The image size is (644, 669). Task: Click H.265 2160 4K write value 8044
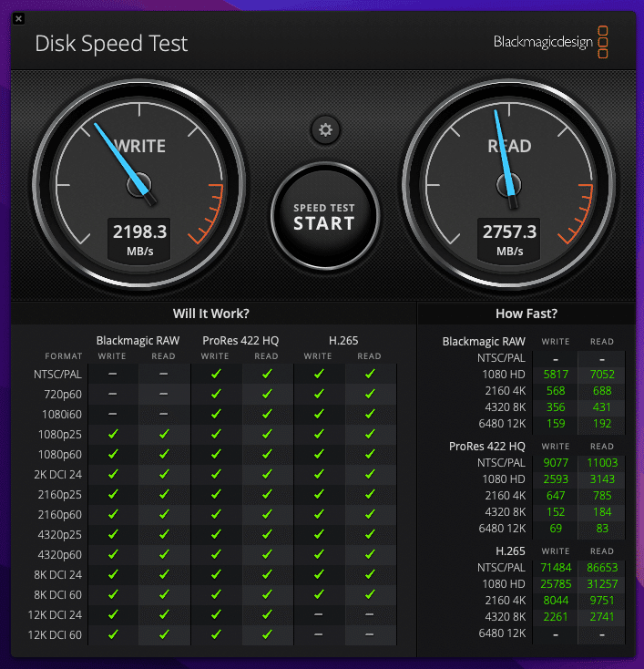(556, 601)
